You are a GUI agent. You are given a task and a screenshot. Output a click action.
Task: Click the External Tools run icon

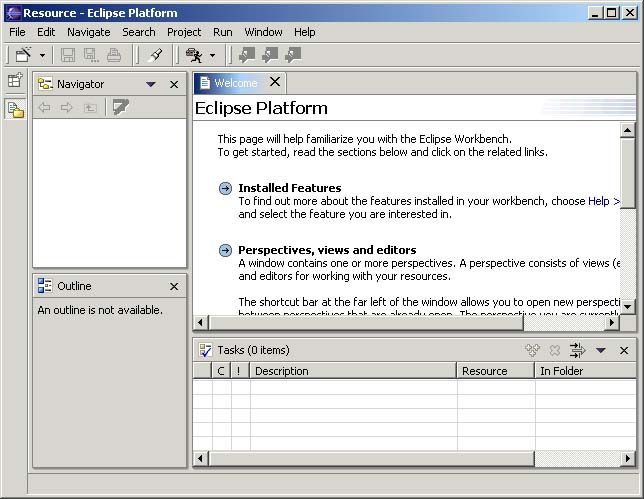[194, 55]
